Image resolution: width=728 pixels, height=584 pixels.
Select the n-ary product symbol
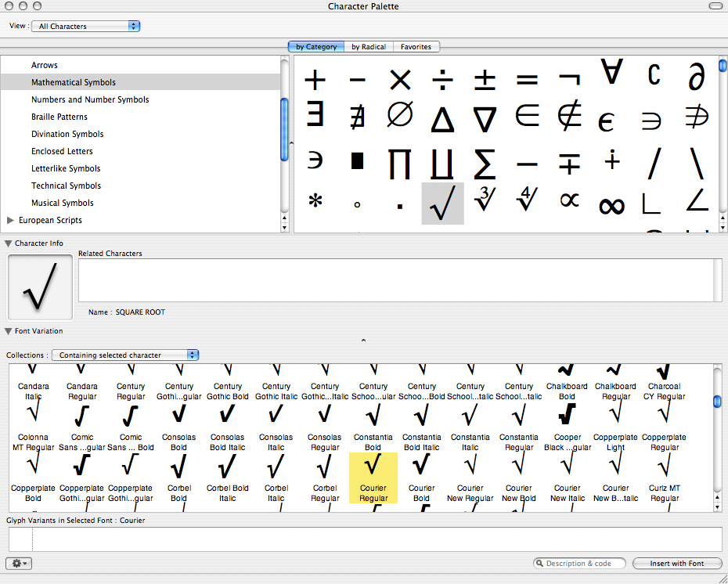pos(400,164)
